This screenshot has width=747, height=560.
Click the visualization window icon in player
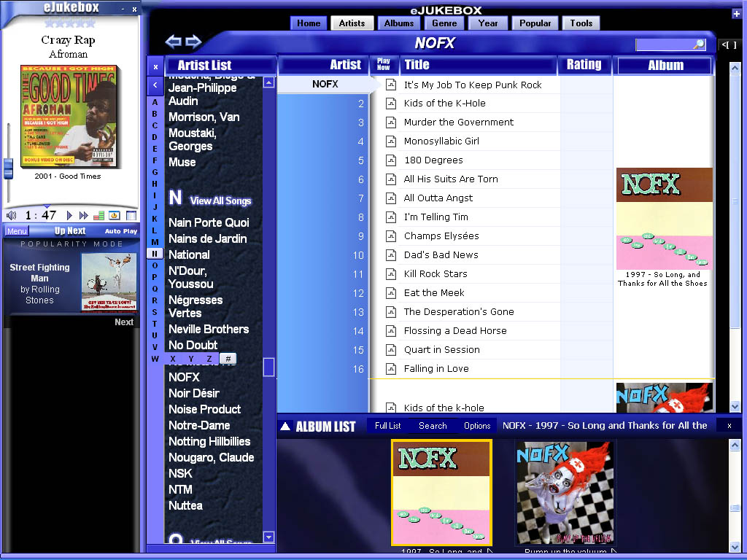tap(115, 215)
